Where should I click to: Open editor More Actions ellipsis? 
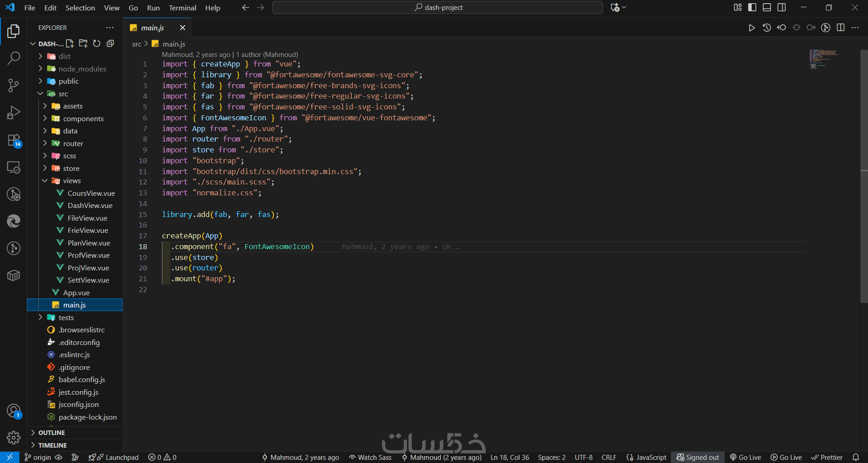tap(855, 28)
